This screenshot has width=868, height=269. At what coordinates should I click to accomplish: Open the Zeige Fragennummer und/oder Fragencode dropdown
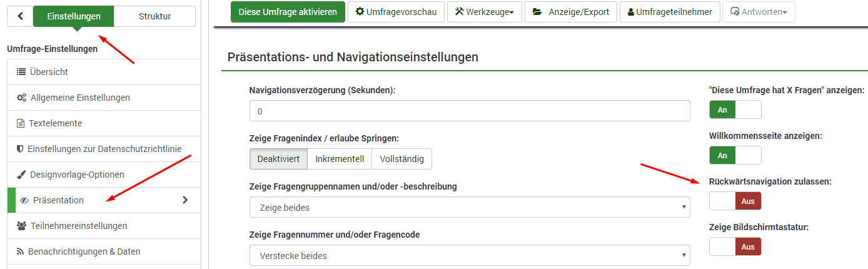point(469,255)
